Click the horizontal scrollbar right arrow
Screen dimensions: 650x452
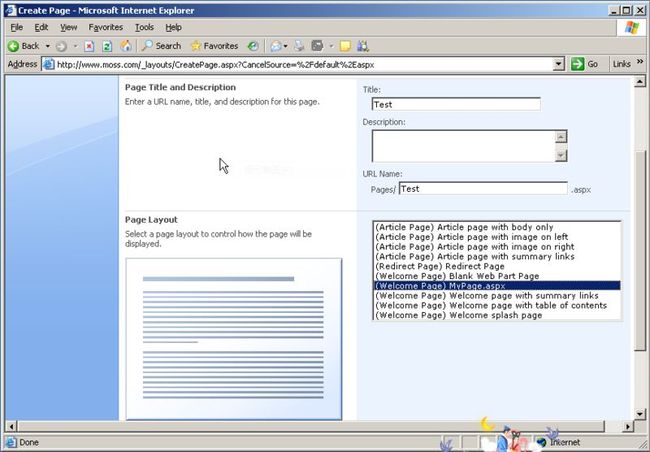pos(628,426)
